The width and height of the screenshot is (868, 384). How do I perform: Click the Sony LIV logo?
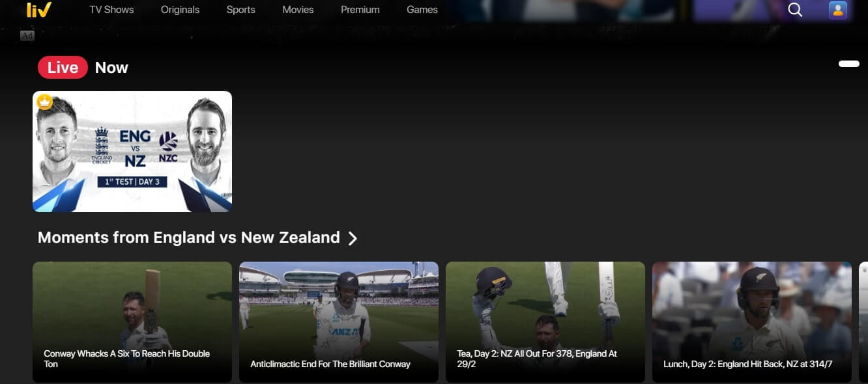(x=38, y=10)
